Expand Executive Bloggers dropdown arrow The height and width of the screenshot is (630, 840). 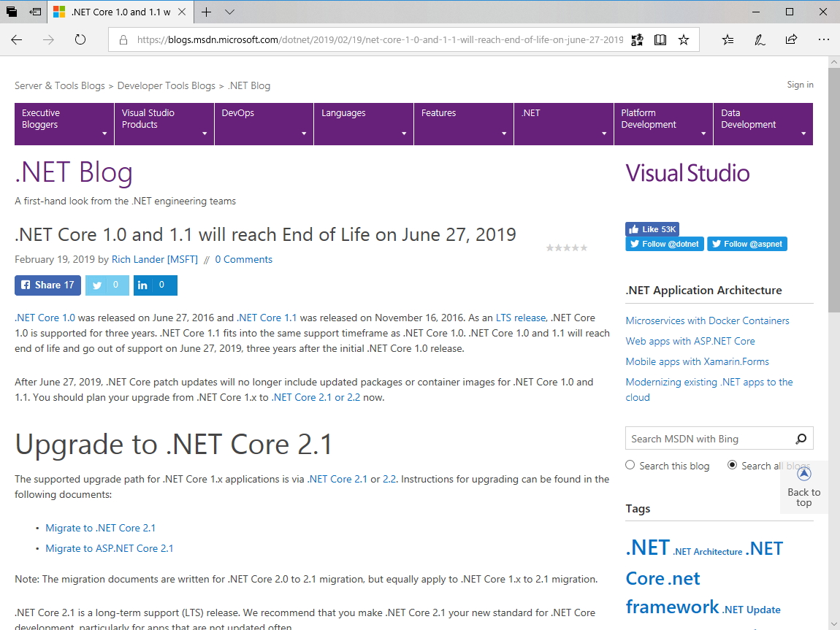pos(104,134)
